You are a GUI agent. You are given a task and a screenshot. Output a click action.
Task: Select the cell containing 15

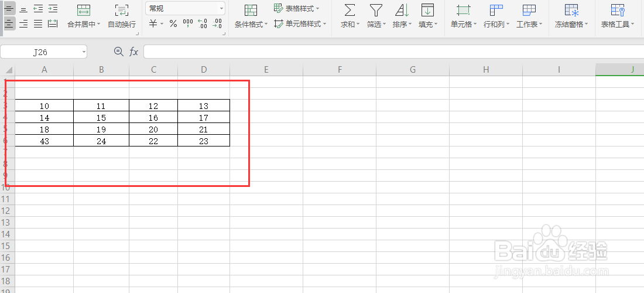[x=101, y=118]
